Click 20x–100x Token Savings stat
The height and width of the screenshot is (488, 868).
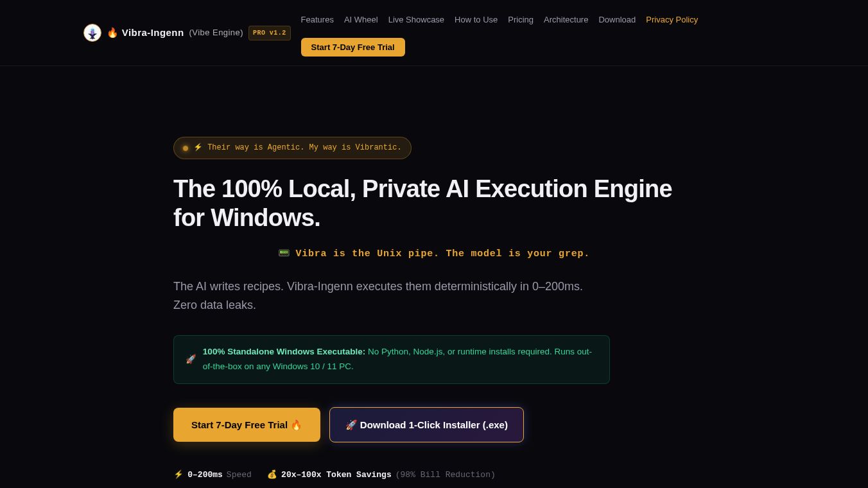click(336, 475)
